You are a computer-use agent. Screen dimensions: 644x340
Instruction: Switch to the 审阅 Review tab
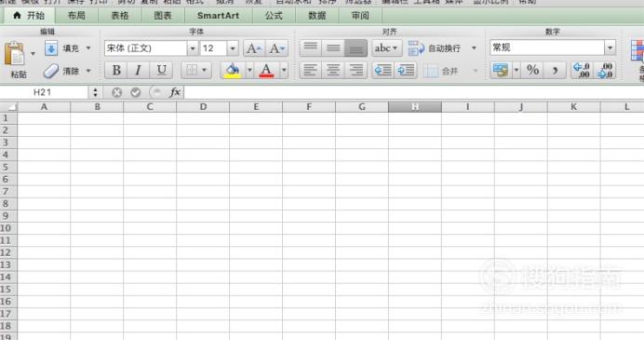tap(360, 16)
